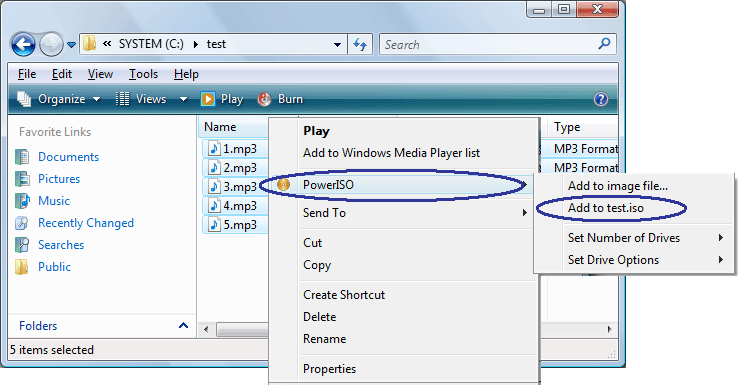Click the Burn toolbar button

pos(280,99)
